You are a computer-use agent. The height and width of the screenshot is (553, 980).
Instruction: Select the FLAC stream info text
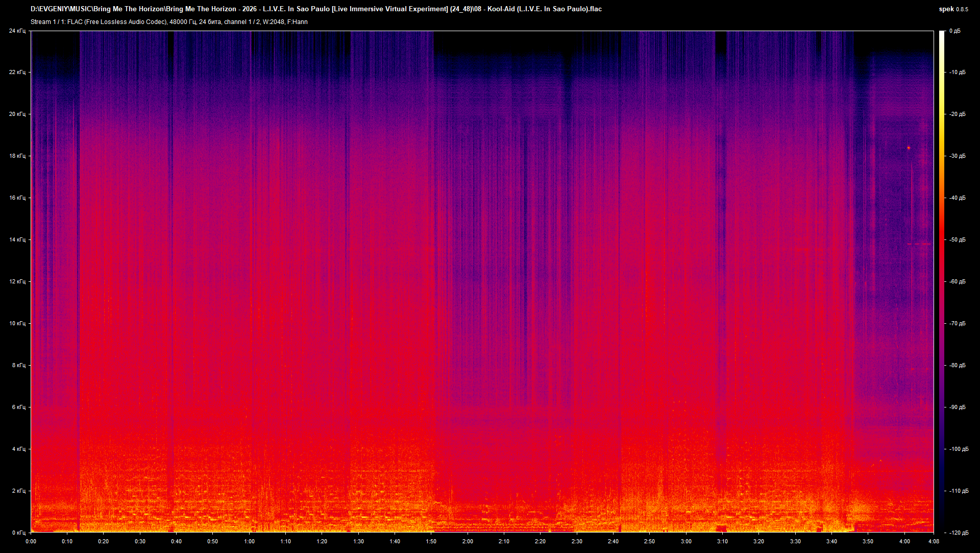click(x=168, y=22)
